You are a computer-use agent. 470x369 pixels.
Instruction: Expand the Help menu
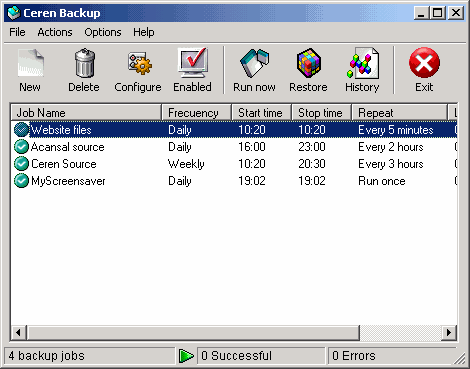144,32
